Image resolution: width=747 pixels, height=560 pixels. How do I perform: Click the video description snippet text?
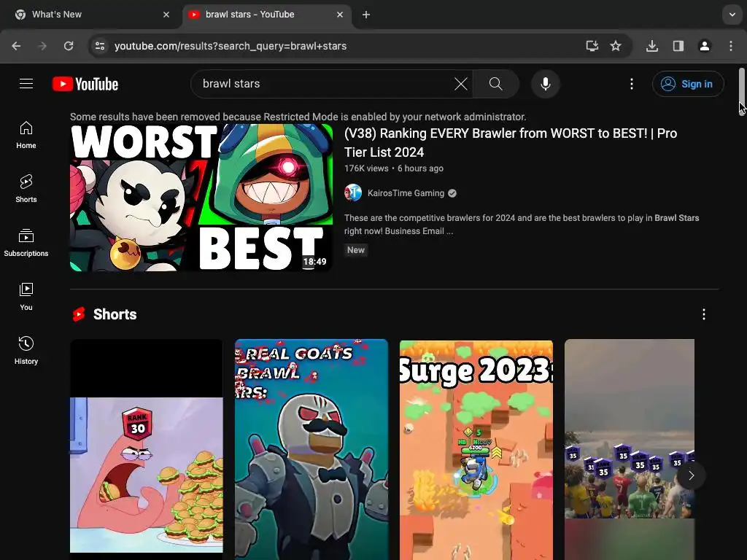[522, 225]
